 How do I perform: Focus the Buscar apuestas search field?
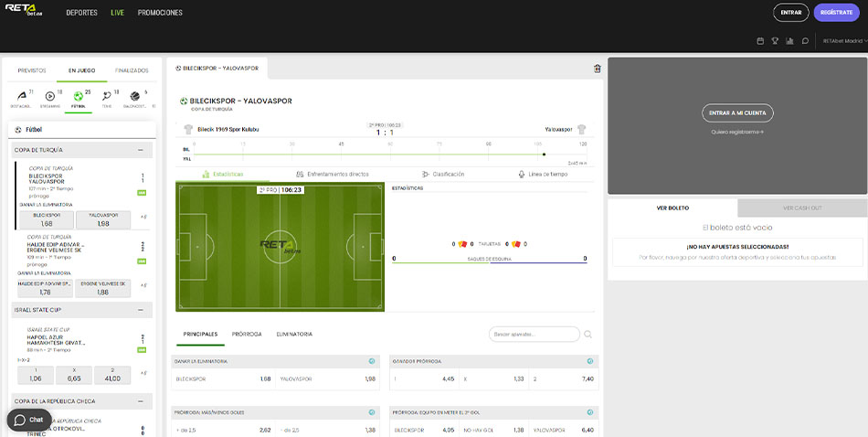(x=535, y=335)
